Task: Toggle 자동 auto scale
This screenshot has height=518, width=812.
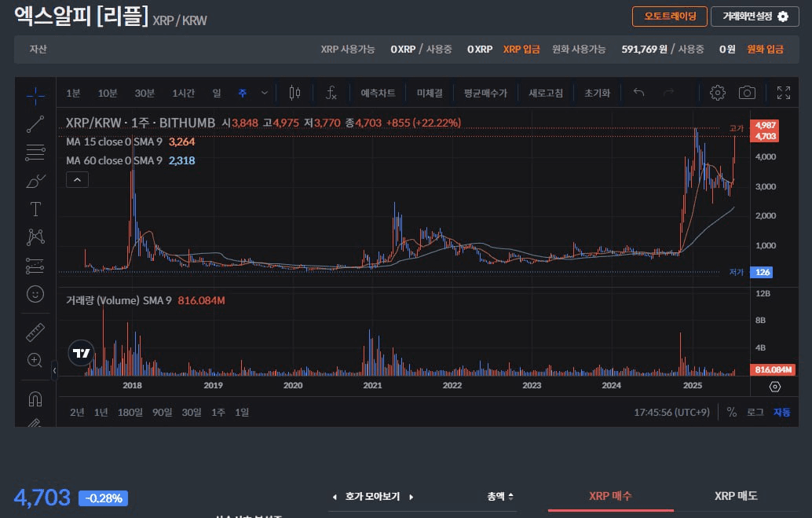Action: click(x=782, y=412)
